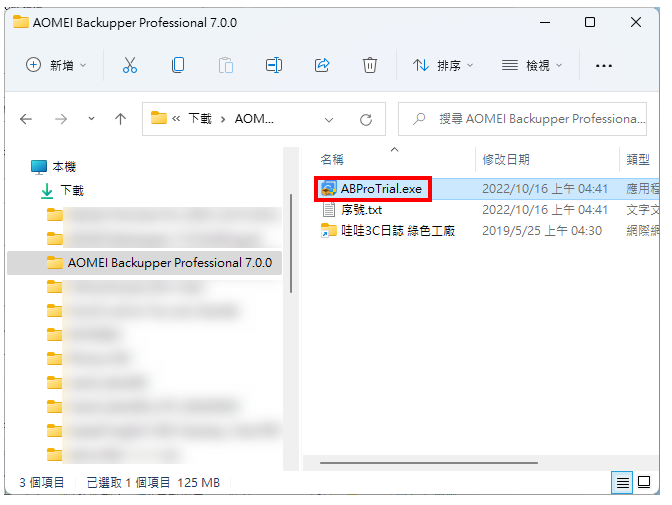Image resolution: width=672 pixels, height=505 pixels.
Task: Select 本機 in navigation pane
Action: point(64,166)
